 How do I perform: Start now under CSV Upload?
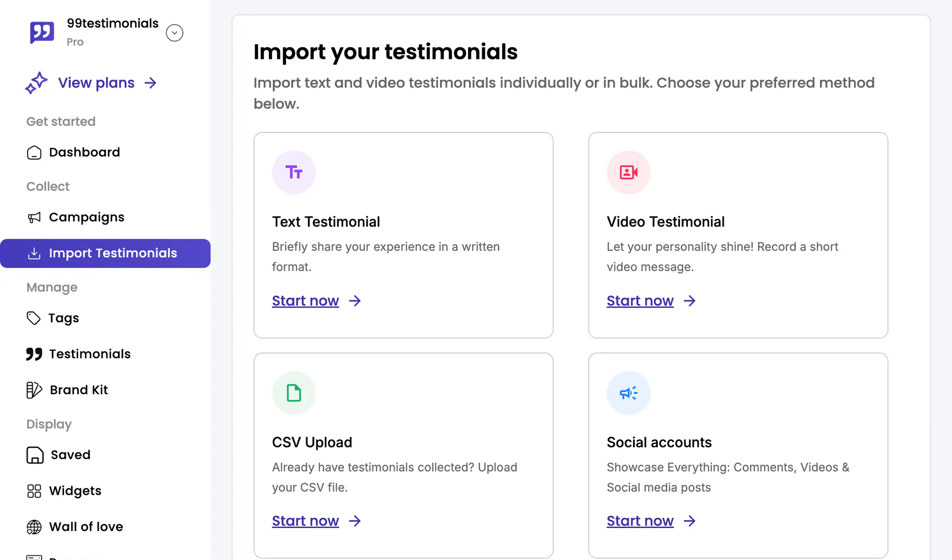[305, 521]
